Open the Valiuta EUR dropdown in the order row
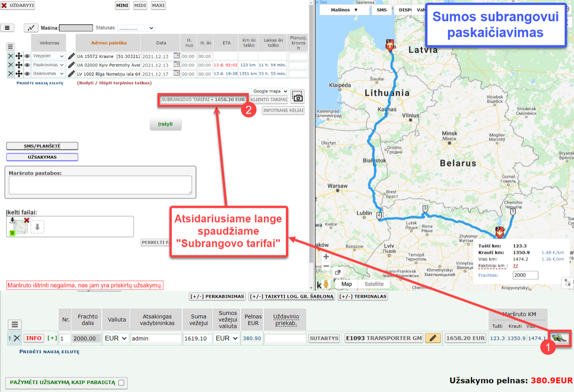Image resolution: width=574 pixels, height=392 pixels. [x=116, y=338]
